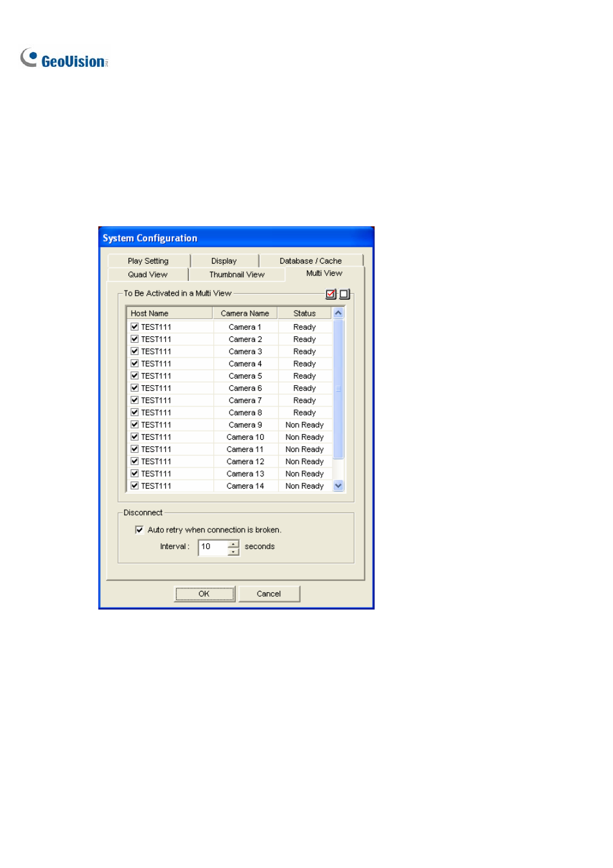Select the Camera 11 name cell
The width and height of the screenshot is (613, 868).
tap(245, 449)
